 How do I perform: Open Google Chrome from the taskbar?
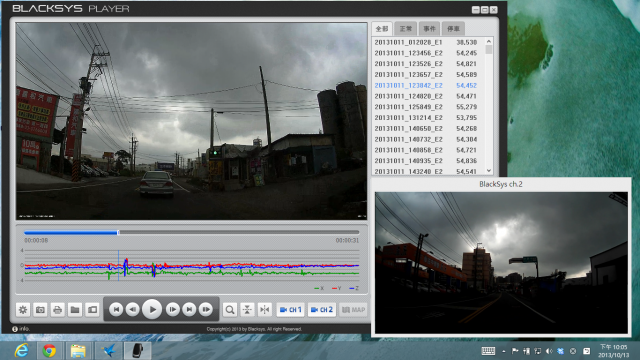(49, 351)
